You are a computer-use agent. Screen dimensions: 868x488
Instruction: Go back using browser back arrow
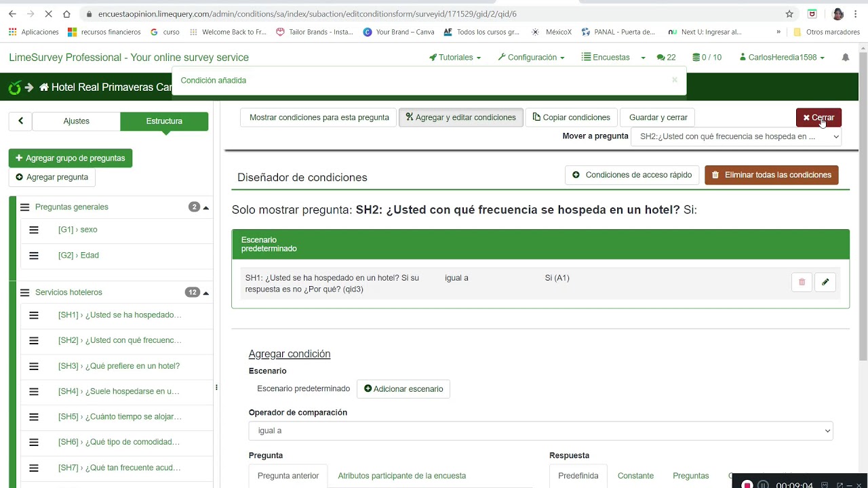[12, 14]
